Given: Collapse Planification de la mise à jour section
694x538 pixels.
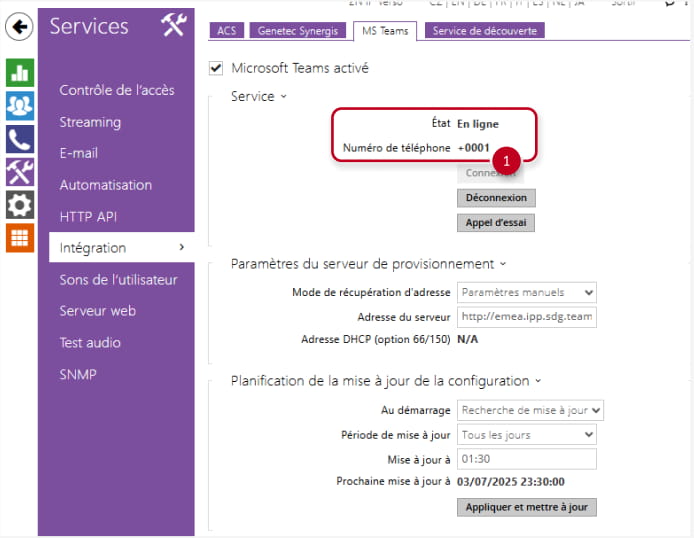Looking at the screenshot, I should 538,381.
